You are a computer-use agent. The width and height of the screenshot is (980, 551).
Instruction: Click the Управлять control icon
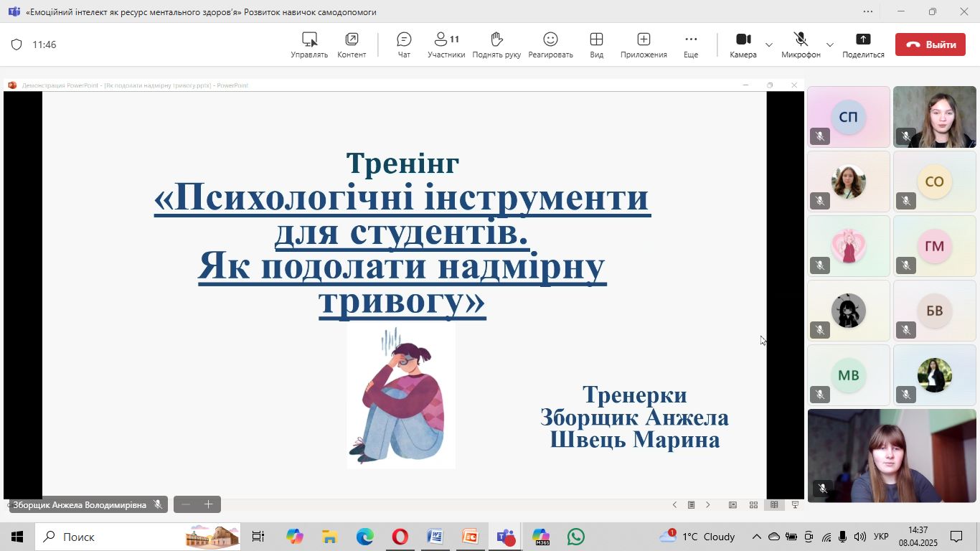[x=309, y=44]
